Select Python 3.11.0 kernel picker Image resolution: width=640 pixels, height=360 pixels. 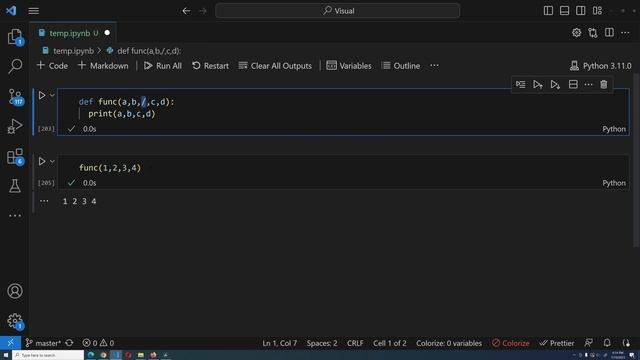click(601, 66)
